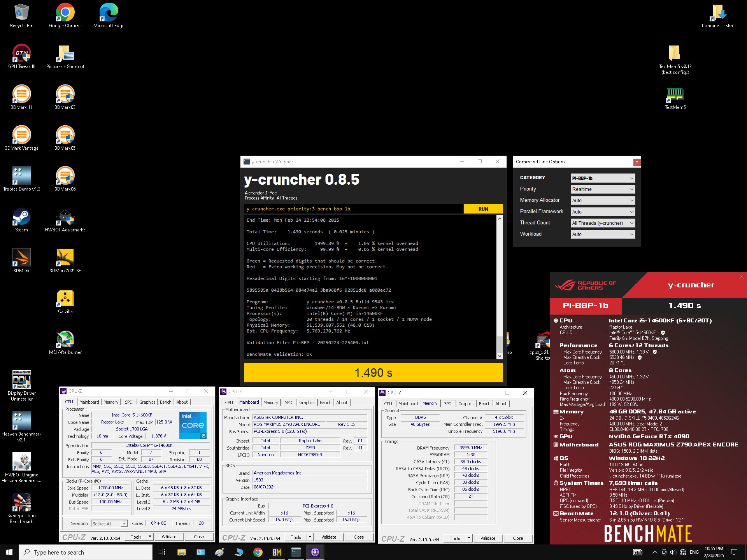Open Microsoft Edge desktop shortcut

pyautogui.click(x=109, y=16)
